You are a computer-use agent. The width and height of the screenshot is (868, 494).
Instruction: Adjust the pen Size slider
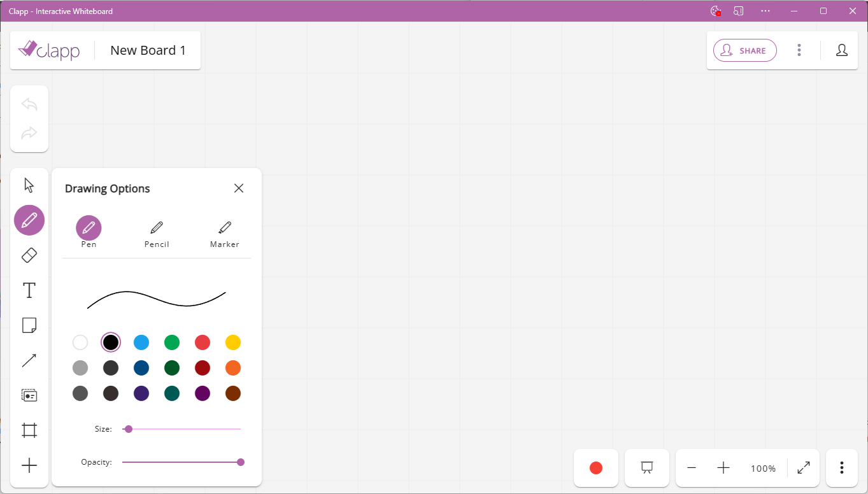pyautogui.click(x=128, y=428)
